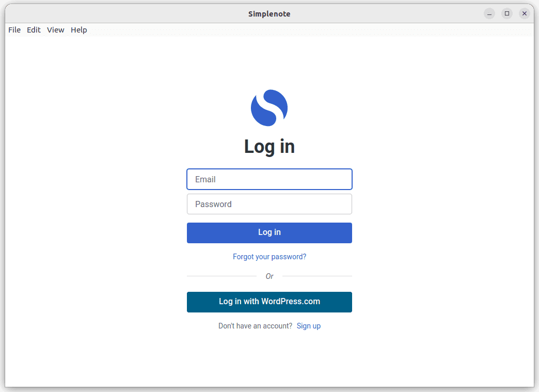539x392 pixels.
Task: Open the View menu
Action: 55,29
